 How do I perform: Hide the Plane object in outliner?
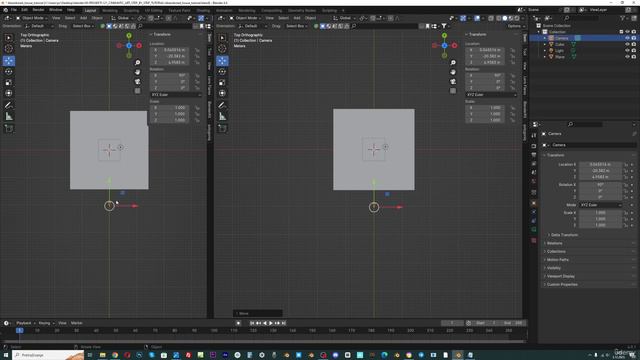coord(627,57)
